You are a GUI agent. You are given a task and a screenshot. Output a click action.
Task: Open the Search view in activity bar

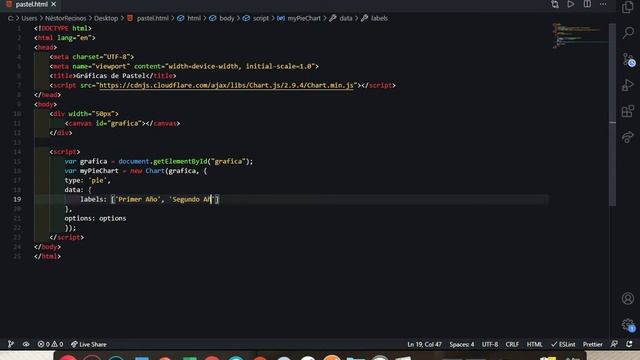pyautogui.click(x=628, y=33)
